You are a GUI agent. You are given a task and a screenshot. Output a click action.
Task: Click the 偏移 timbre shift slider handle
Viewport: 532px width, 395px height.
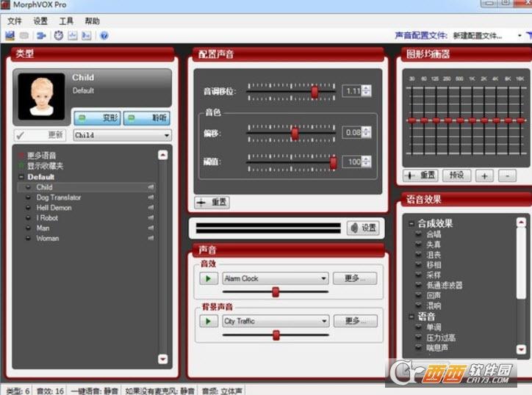(x=295, y=133)
